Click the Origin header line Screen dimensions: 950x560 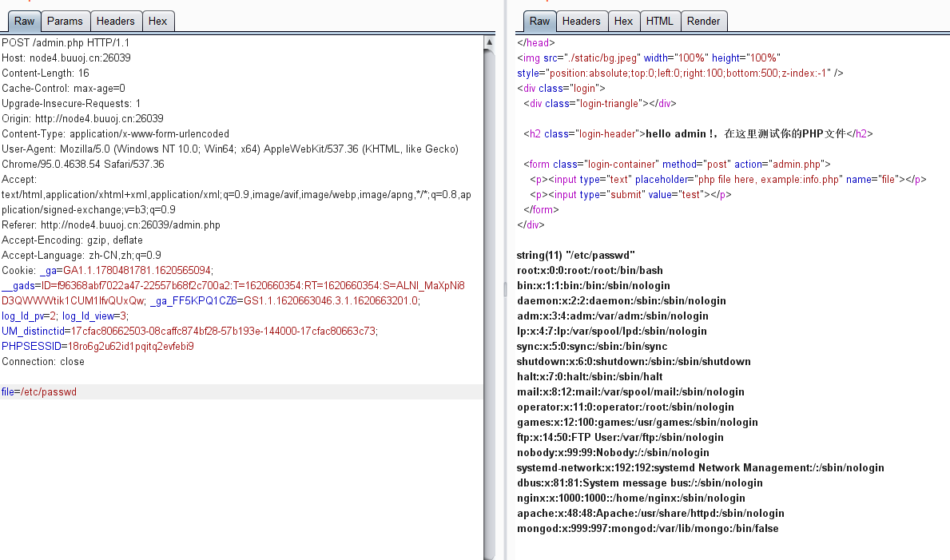pyautogui.click(x=82, y=119)
